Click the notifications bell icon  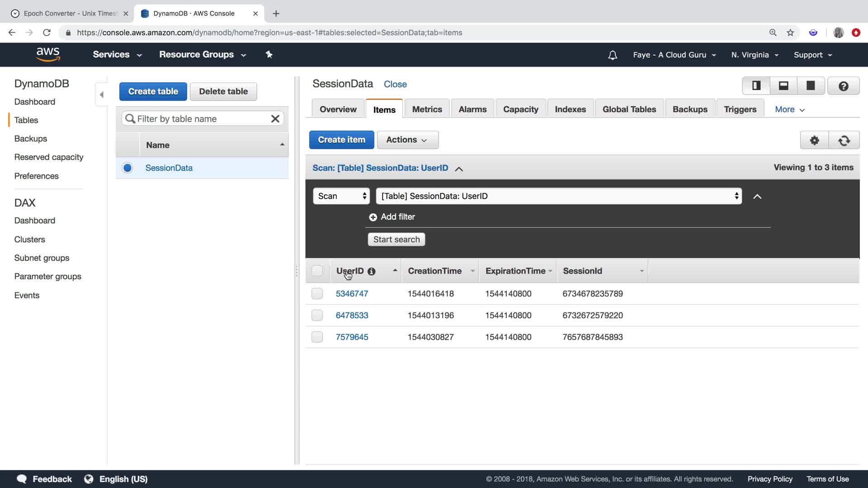pyautogui.click(x=613, y=55)
